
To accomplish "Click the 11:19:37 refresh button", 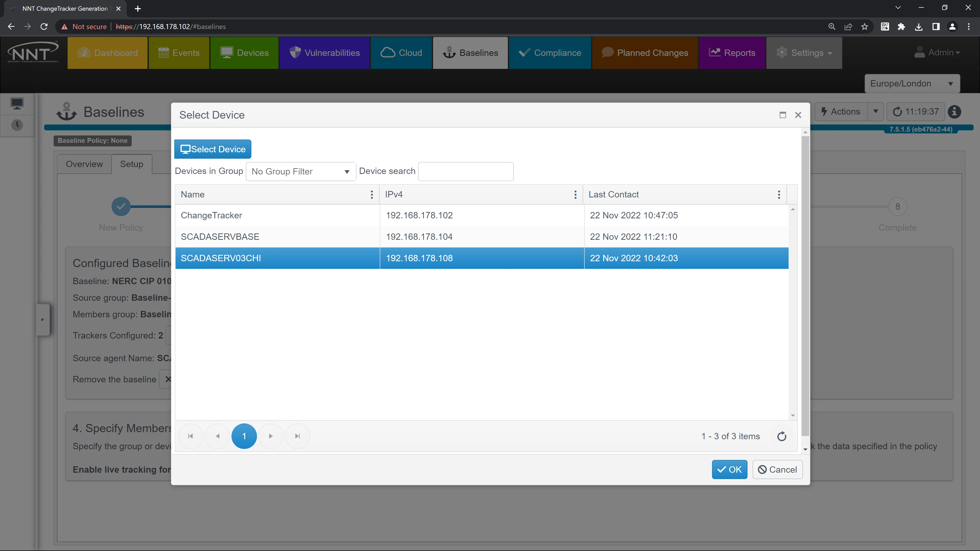I will click(915, 112).
